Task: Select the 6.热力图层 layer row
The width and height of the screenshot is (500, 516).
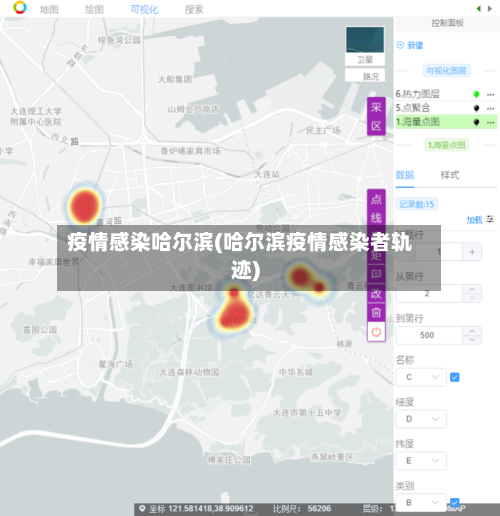Action: (446, 94)
